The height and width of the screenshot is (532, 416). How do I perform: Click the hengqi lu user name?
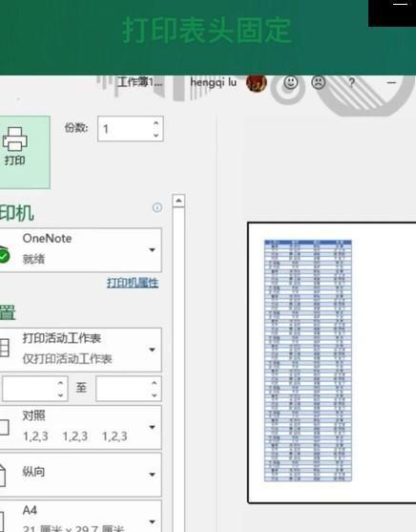point(214,82)
